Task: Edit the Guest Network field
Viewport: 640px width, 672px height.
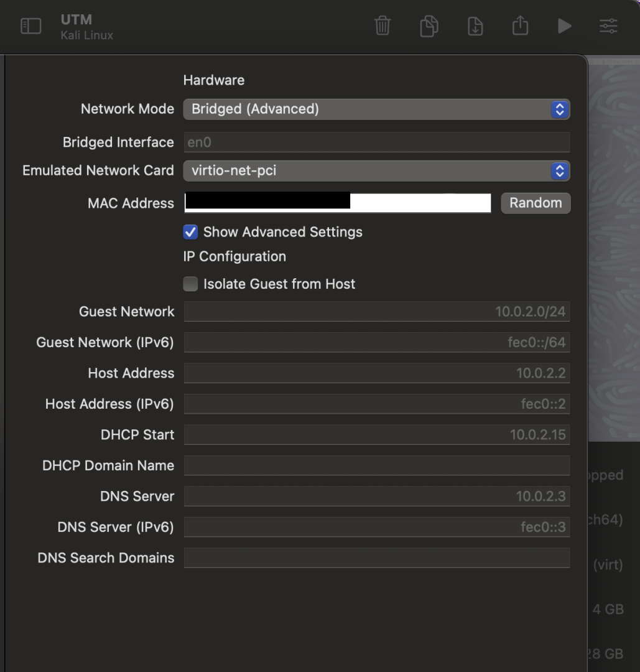Action: pyautogui.click(x=376, y=312)
